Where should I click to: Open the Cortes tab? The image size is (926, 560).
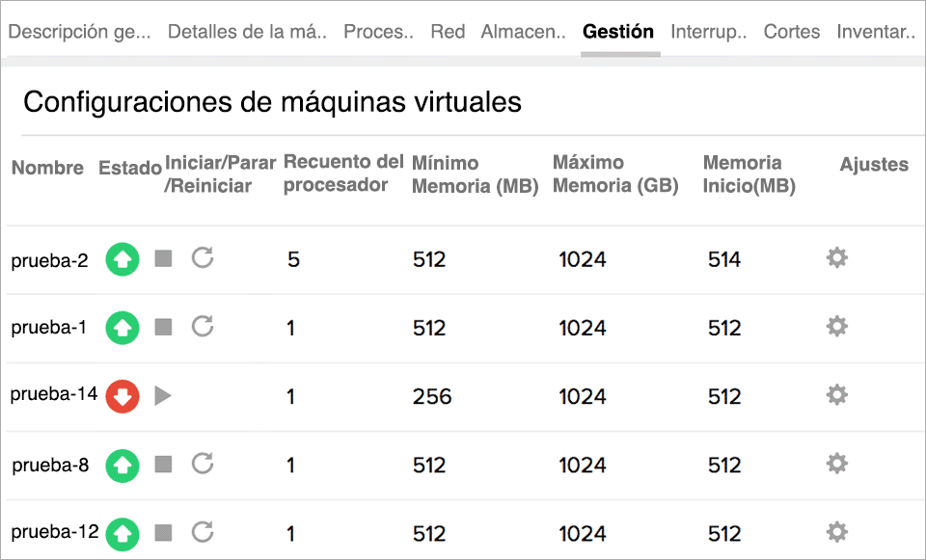pos(791,32)
